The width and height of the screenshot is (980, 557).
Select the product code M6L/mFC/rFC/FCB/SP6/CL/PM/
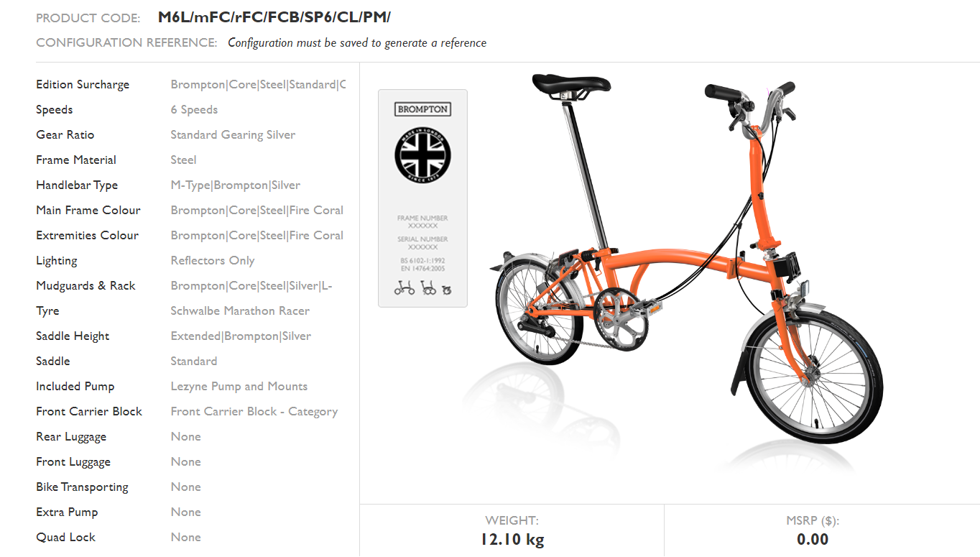pos(274,17)
